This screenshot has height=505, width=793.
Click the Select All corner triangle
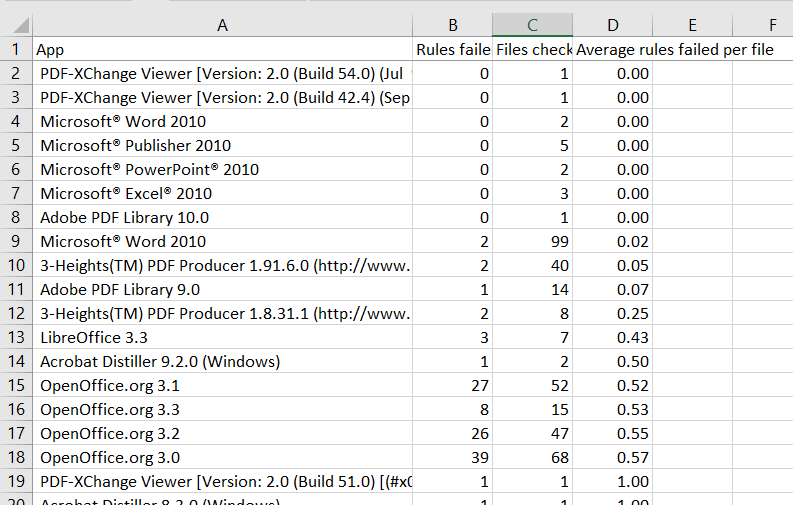[21, 25]
